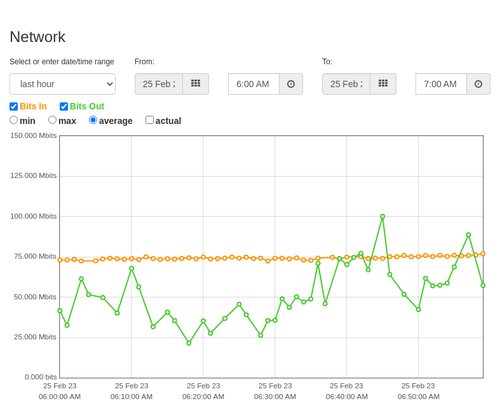Open the To time clock picker icon
This screenshot has width=500, height=403.
pyautogui.click(x=478, y=84)
